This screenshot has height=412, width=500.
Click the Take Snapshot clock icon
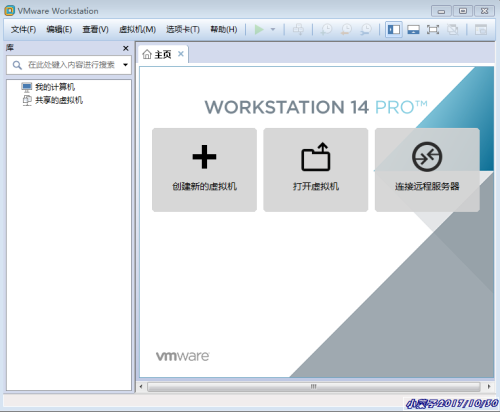(326, 29)
